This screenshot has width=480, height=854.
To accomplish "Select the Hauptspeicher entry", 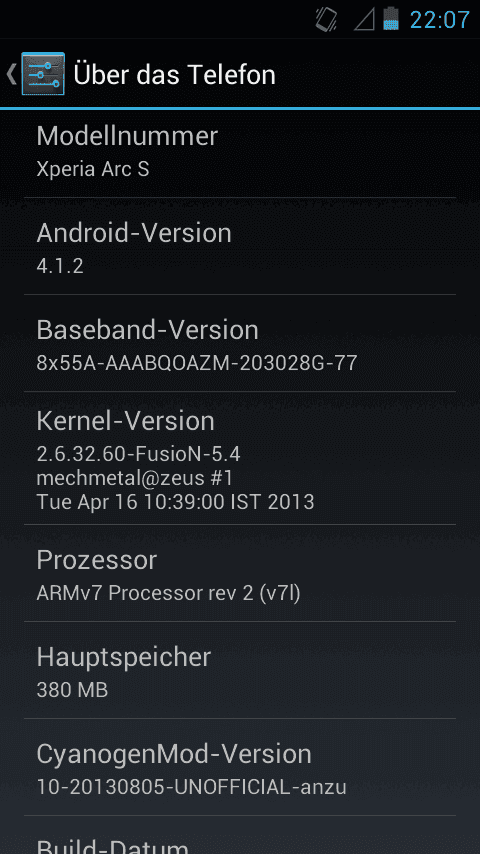I will (240, 670).
